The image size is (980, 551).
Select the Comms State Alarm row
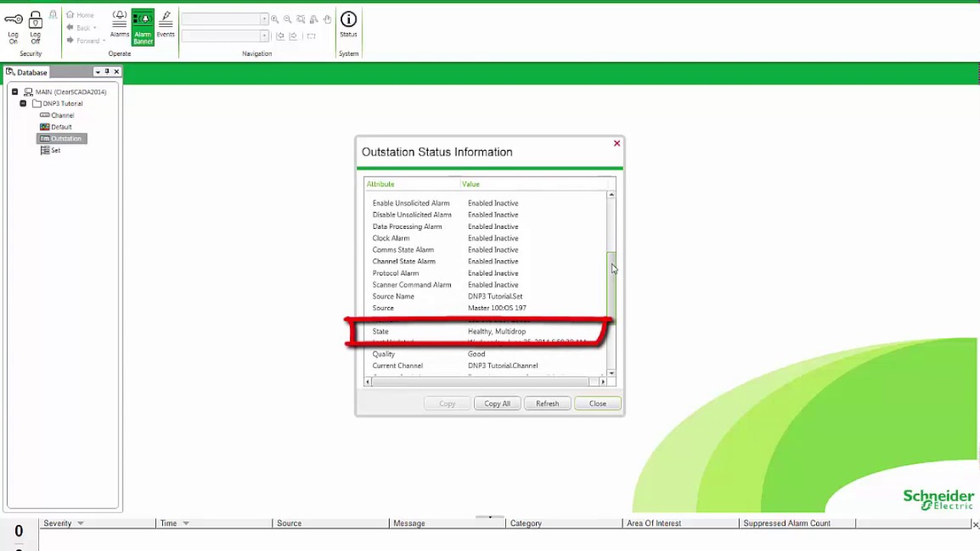point(485,249)
